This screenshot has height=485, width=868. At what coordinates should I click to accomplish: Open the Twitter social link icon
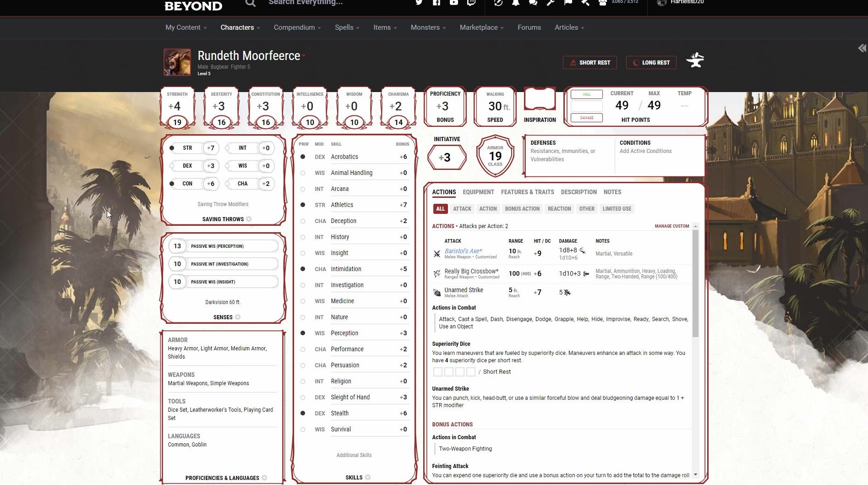[x=419, y=2]
